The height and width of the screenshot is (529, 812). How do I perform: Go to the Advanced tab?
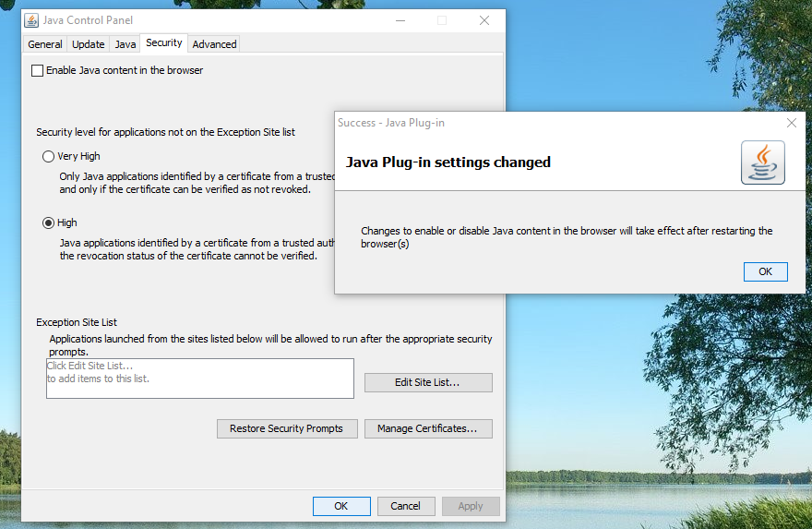[x=214, y=44]
